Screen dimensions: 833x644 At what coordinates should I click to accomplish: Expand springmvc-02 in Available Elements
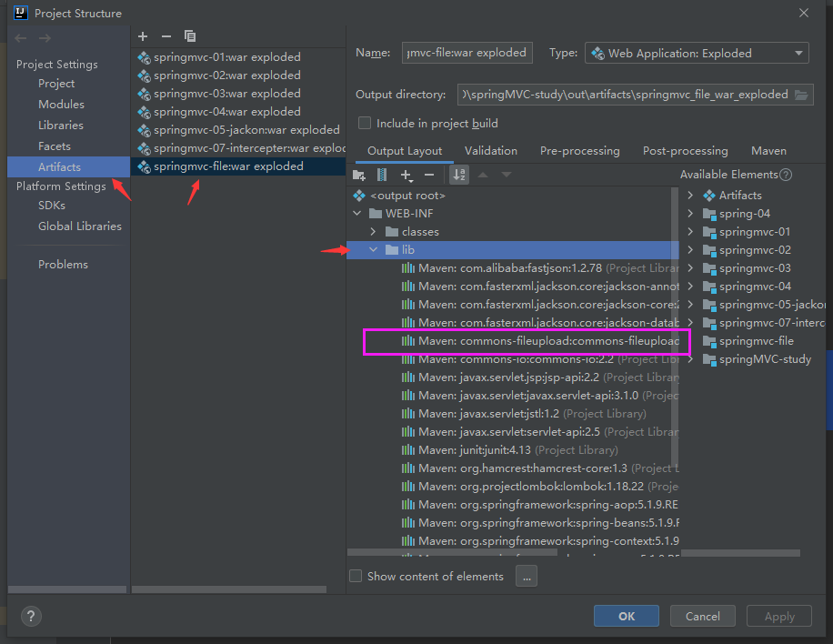(x=690, y=250)
